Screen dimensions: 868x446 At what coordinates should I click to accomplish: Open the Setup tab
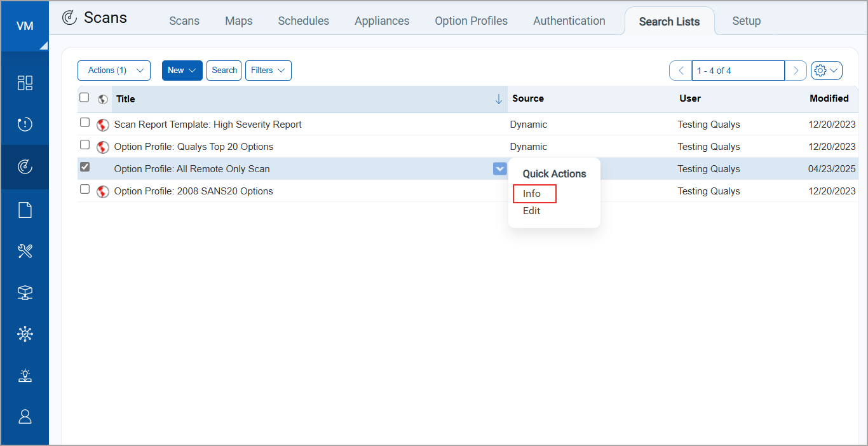point(747,21)
